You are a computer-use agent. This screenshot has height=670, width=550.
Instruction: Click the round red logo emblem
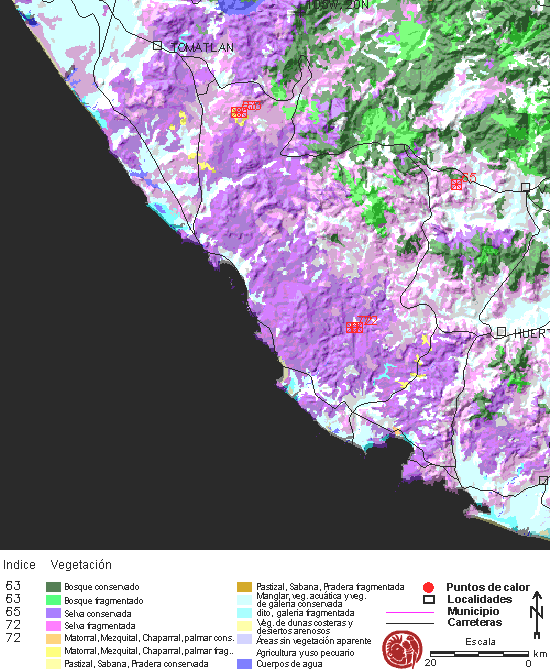pos(402,649)
